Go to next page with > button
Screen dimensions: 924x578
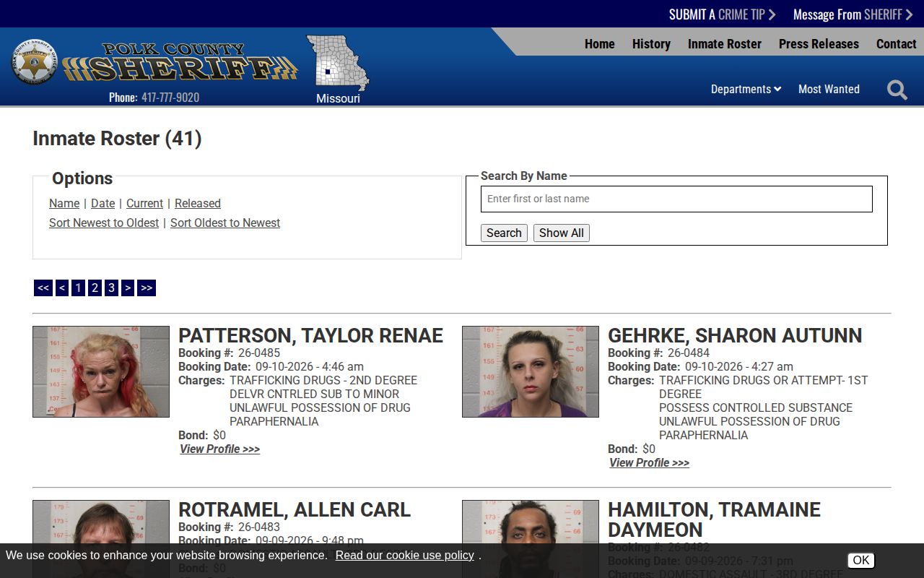(128, 288)
